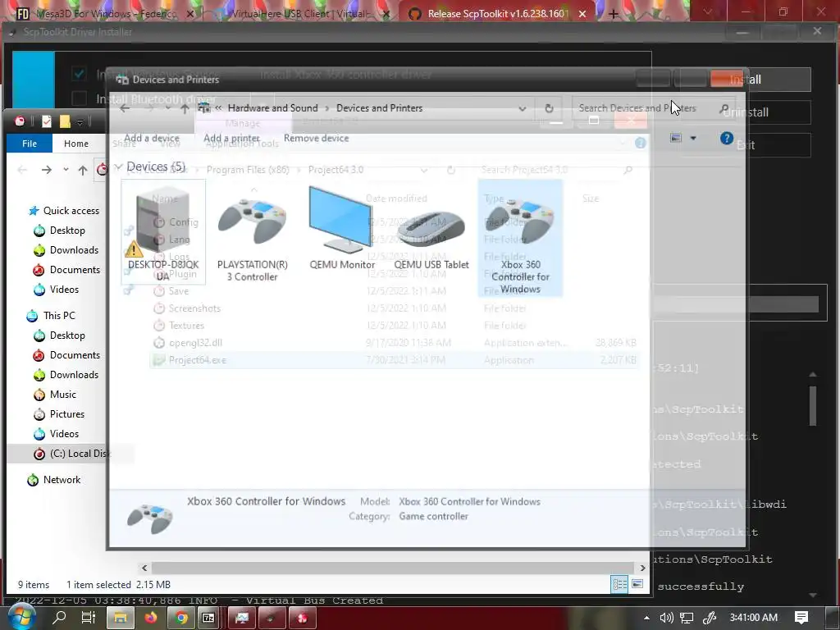This screenshot has width=840, height=630.
Task: Click the new folder icon in Explorer title bar
Action: tap(65, 121)
